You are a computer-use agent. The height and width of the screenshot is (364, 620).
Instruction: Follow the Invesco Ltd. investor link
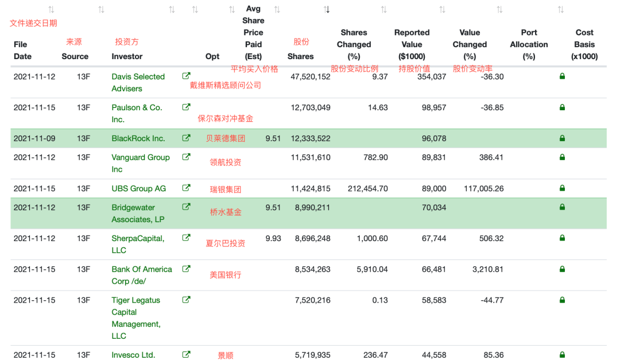(x=133, y=355)
